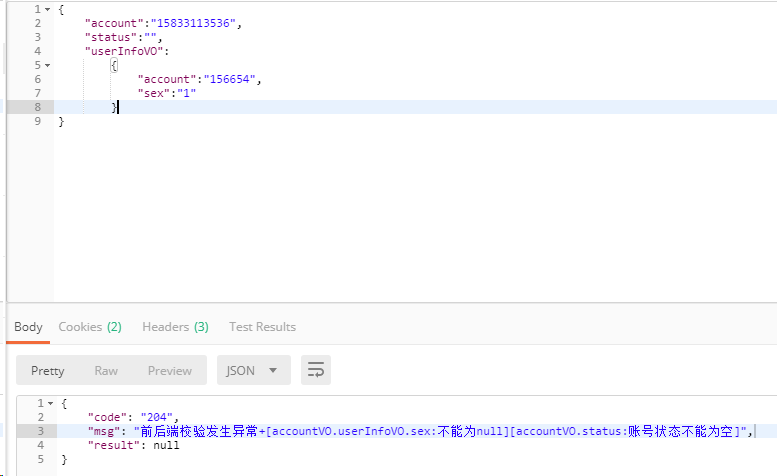This screenshot has width=777, height=476.
Task: Click line number 3 in response gutter
Action: click(x=41, y=431)
